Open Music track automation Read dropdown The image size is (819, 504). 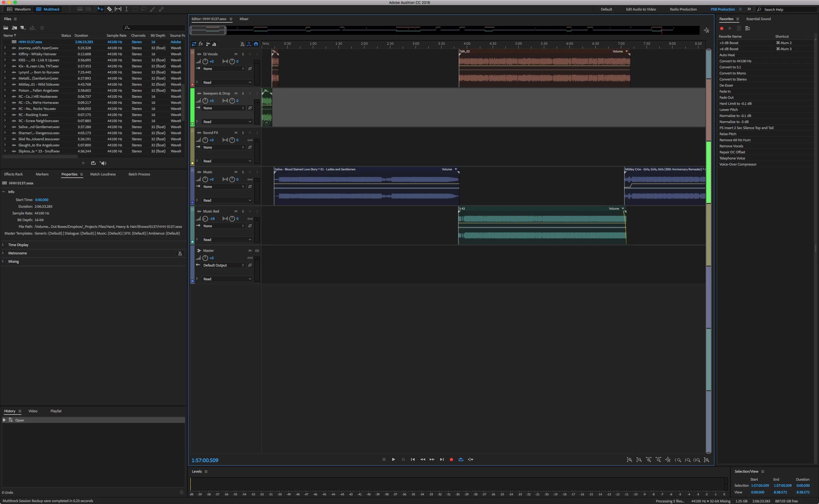point(227,200)
